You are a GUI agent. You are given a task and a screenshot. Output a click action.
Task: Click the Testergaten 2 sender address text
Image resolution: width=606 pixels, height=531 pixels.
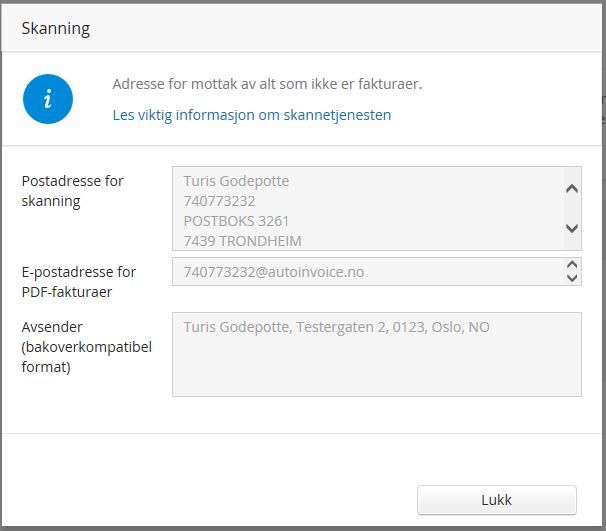tap(336, 327)
